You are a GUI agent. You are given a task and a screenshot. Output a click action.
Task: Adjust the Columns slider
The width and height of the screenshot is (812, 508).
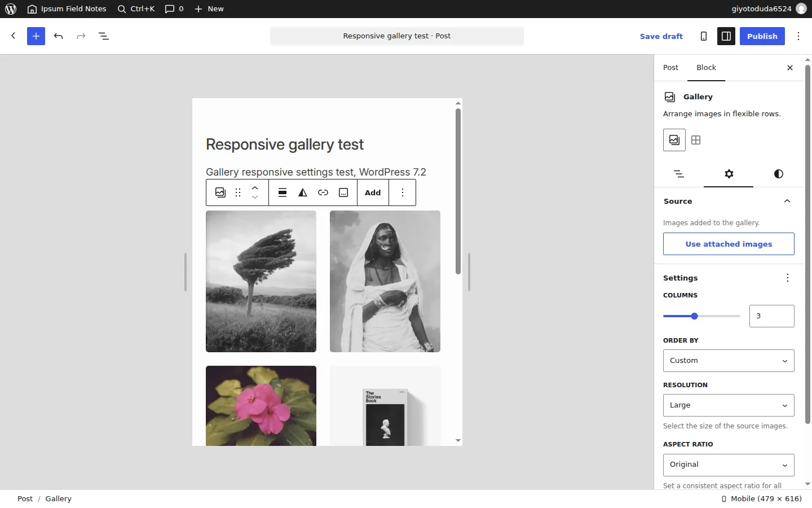click(701, 316)
